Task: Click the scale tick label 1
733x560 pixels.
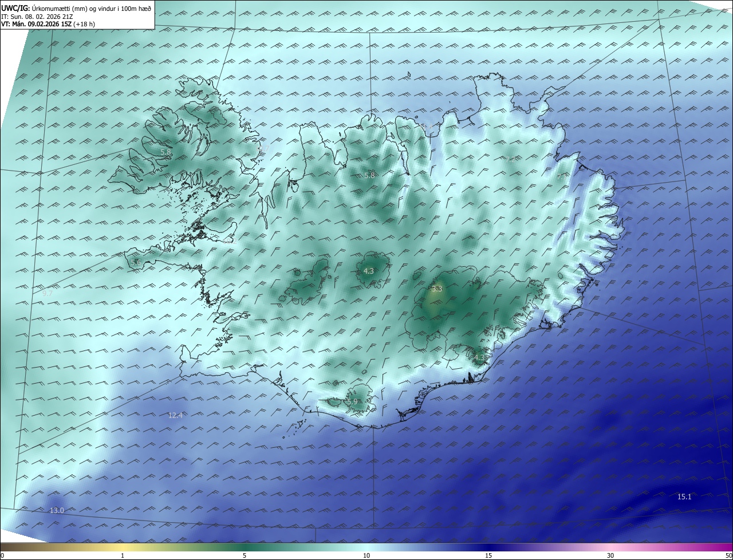Action: coord(123,556)
